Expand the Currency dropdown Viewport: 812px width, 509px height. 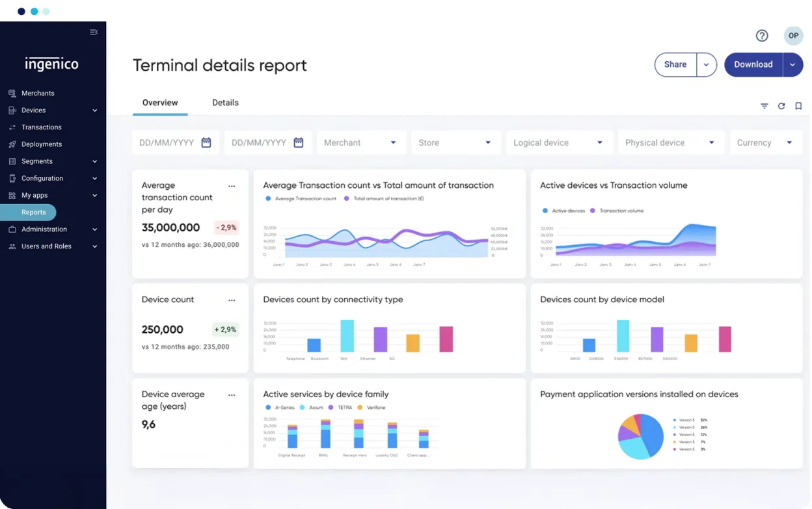(x=765, y=142)
